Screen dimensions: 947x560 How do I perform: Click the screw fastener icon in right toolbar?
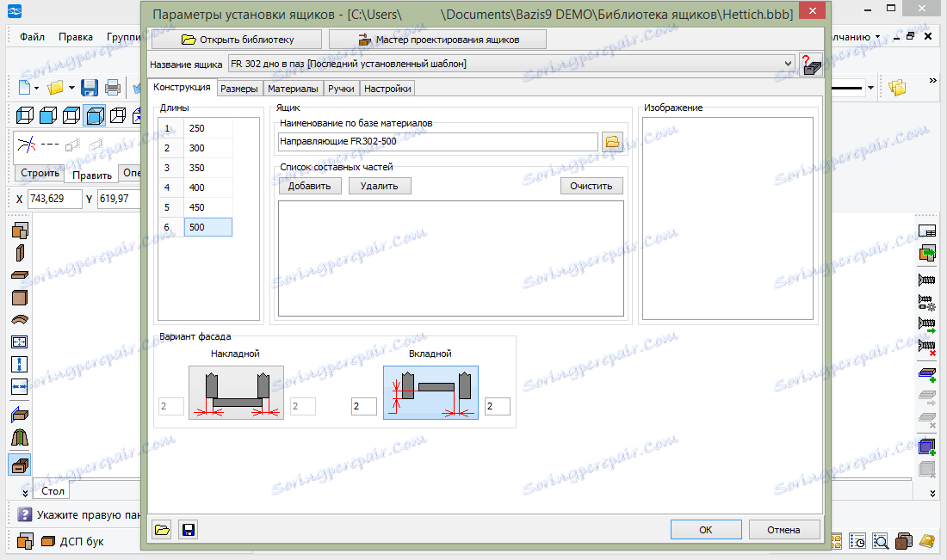(926, 280)
